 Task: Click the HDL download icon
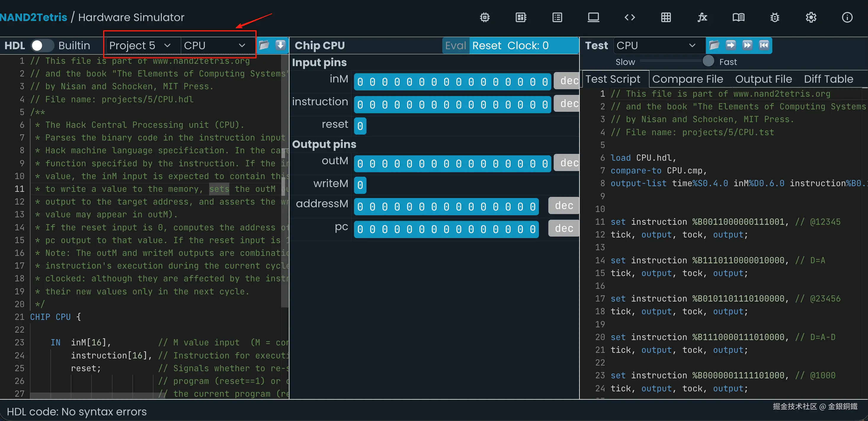click(x=280, y=45)
